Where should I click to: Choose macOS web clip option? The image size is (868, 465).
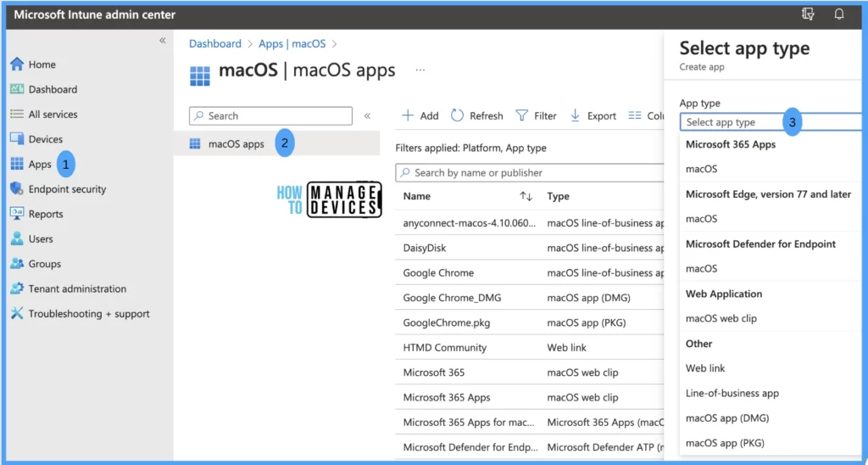(x=721, y=319)
